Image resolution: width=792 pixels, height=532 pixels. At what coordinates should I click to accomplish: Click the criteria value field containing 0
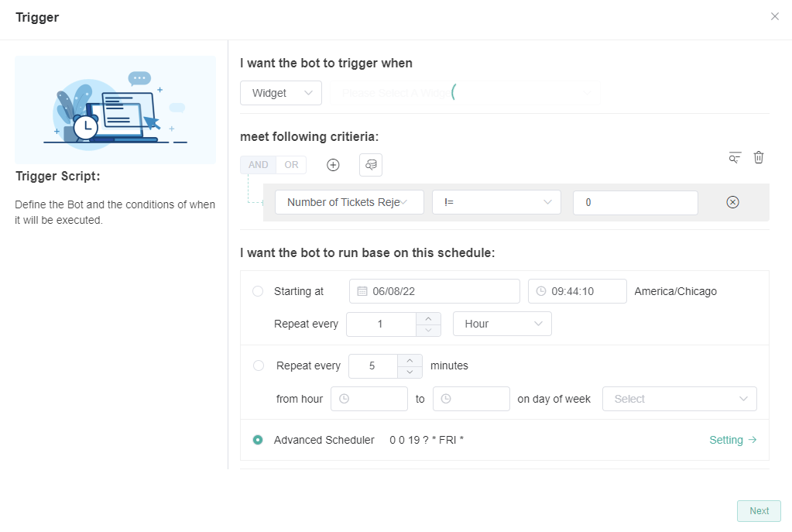point(635,202)
